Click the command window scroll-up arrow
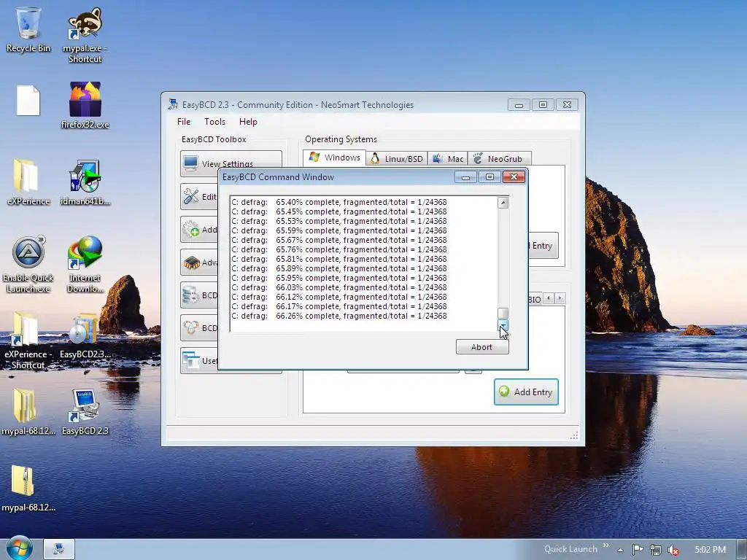This screenshot has width=747, height=560. [503, 203]
